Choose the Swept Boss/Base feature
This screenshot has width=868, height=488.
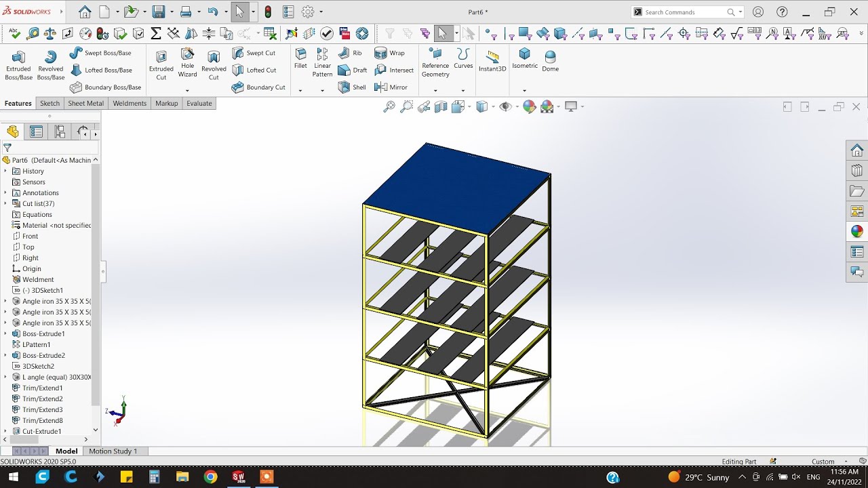(100, 53)
